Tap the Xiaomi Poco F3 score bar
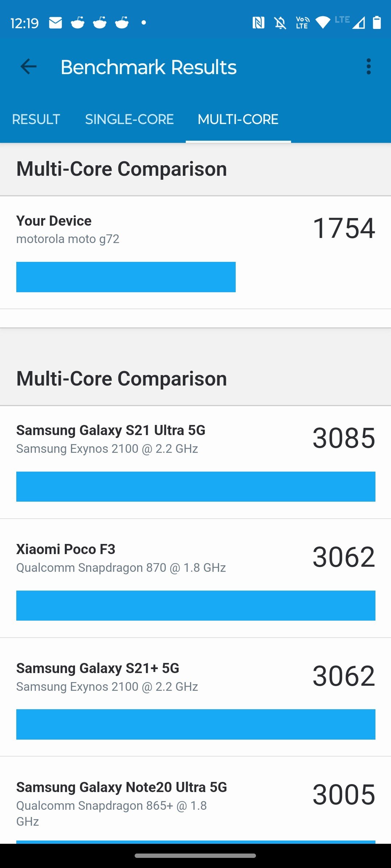391x868 pixels. pyautogui.click(x=196, y=605)
